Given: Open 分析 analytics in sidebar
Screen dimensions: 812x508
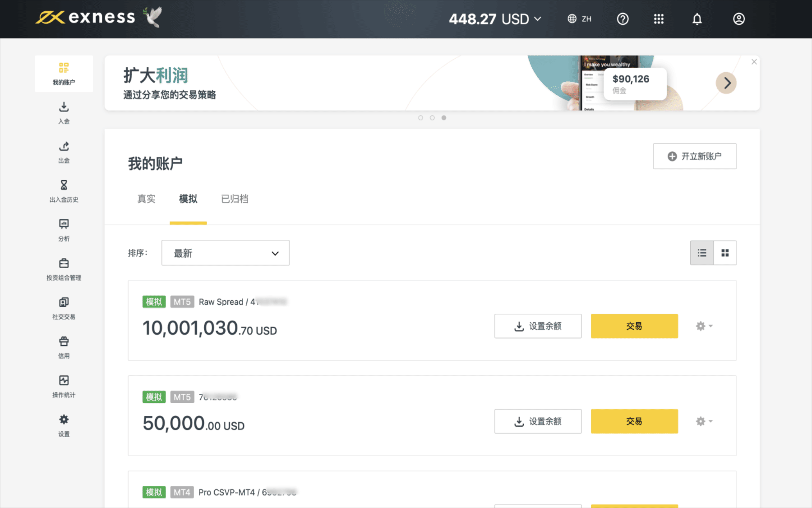Looking at the screenshot, I should 64,230.
